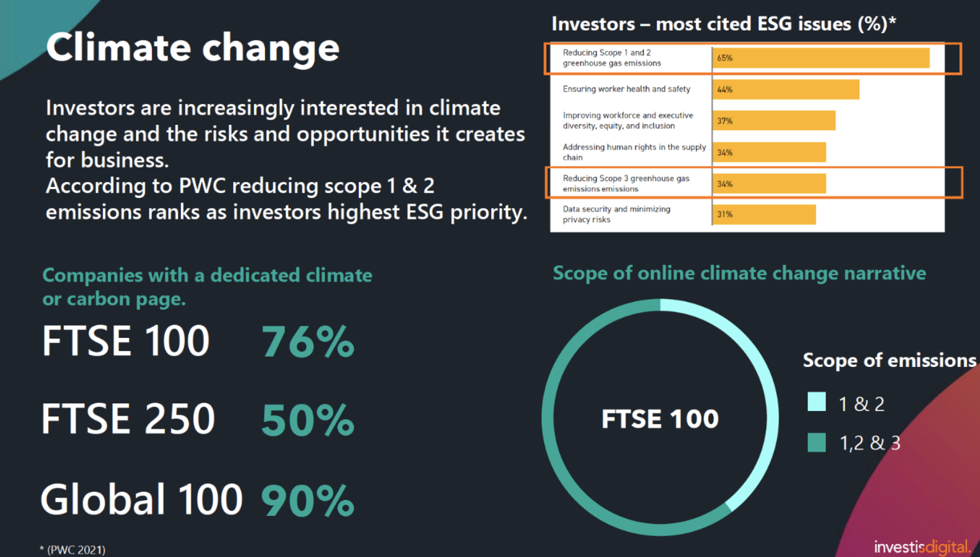Click the "(PWC 2021)" footnote text
The image size is (980, 557).
73,549
